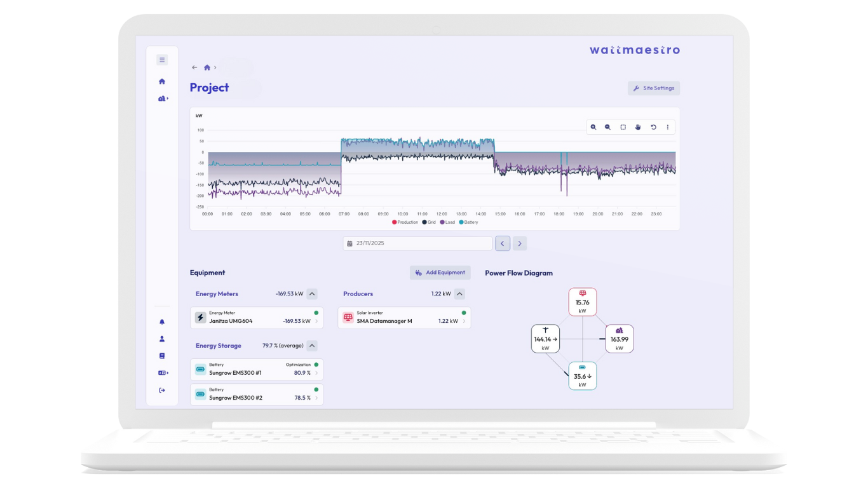Toggle the Production series in chart legend
The height and width of the screenshot is (488, 868).
tap(405, 222)
